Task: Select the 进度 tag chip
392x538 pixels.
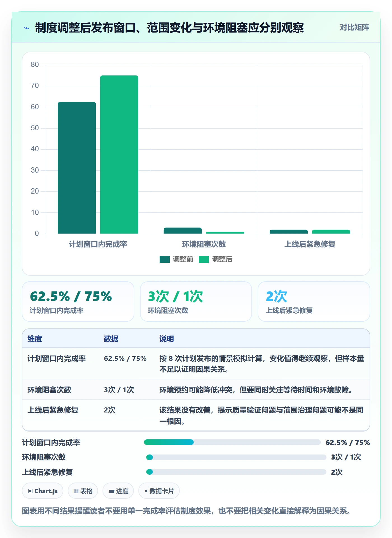Action: tap(118, 491)
